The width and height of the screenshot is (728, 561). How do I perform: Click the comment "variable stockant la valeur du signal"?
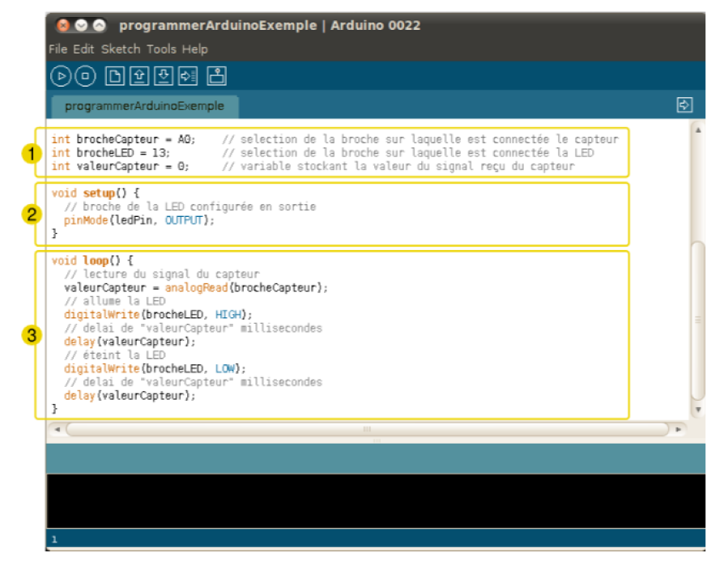(x=398, y=166)
